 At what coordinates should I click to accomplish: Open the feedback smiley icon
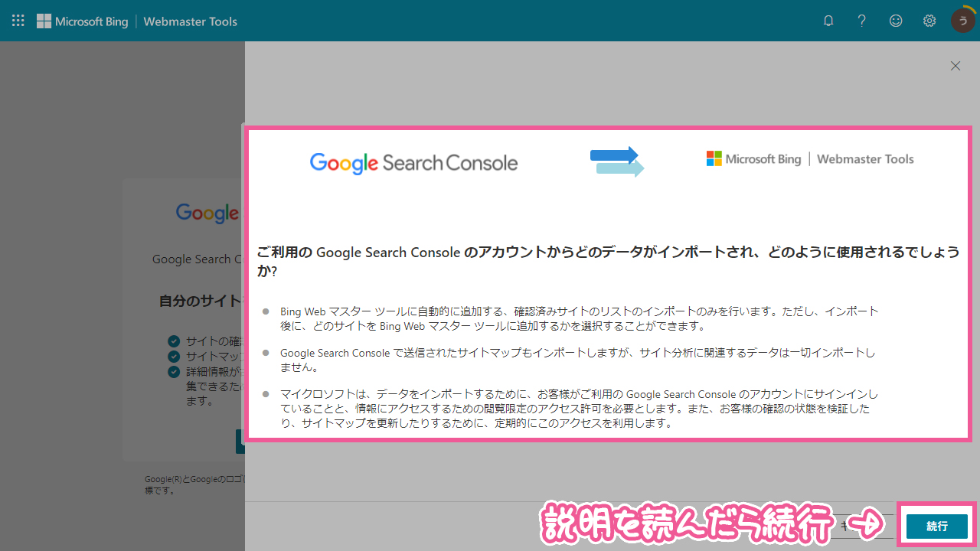tap(896, 21)
